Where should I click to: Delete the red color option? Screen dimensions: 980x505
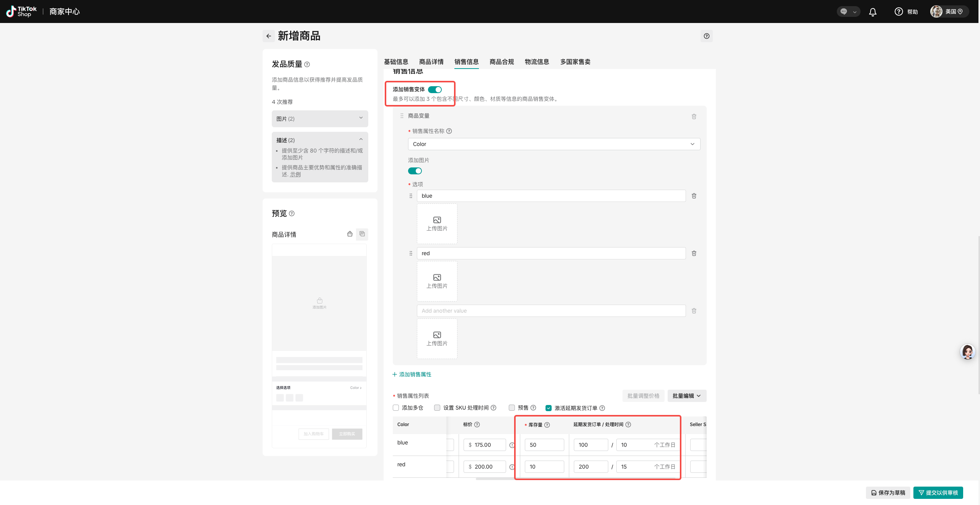click(x=694, y=253)
